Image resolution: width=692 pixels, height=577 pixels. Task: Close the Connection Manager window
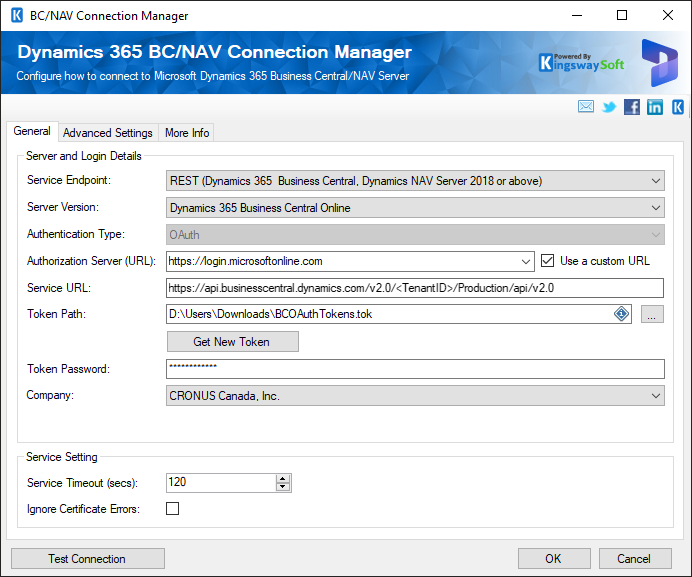[668, 15]
